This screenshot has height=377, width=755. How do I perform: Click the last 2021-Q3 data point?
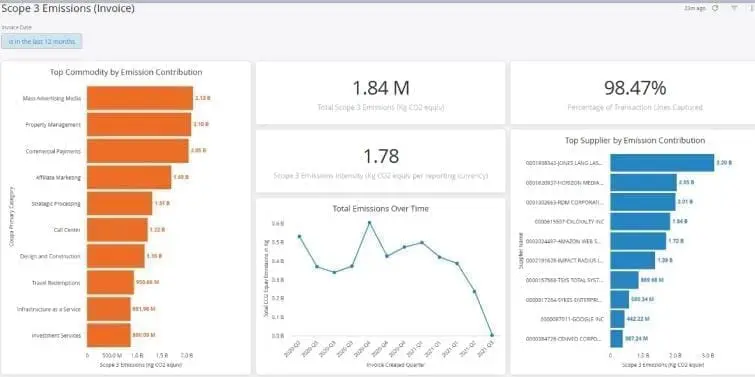[492, 335]
